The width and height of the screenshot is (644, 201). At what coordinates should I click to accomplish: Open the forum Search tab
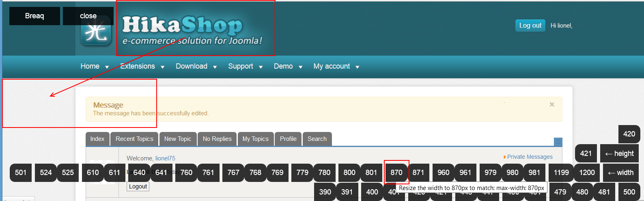[317, 139]
